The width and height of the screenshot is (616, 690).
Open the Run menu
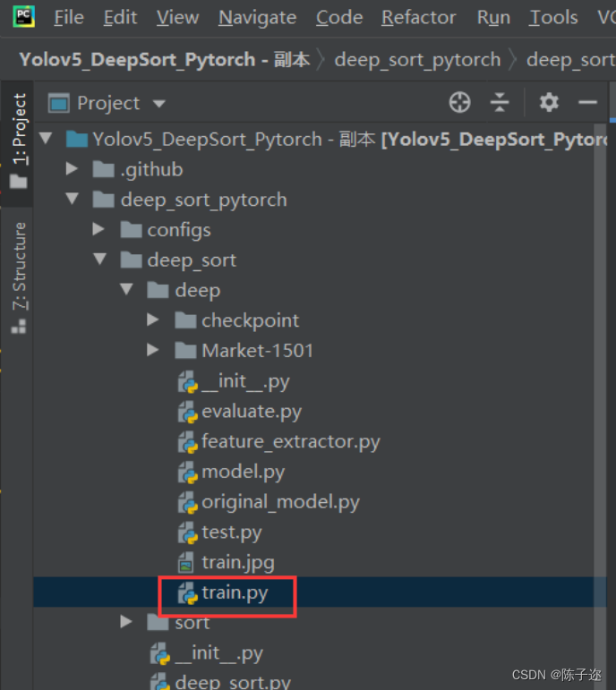point(493,18)
